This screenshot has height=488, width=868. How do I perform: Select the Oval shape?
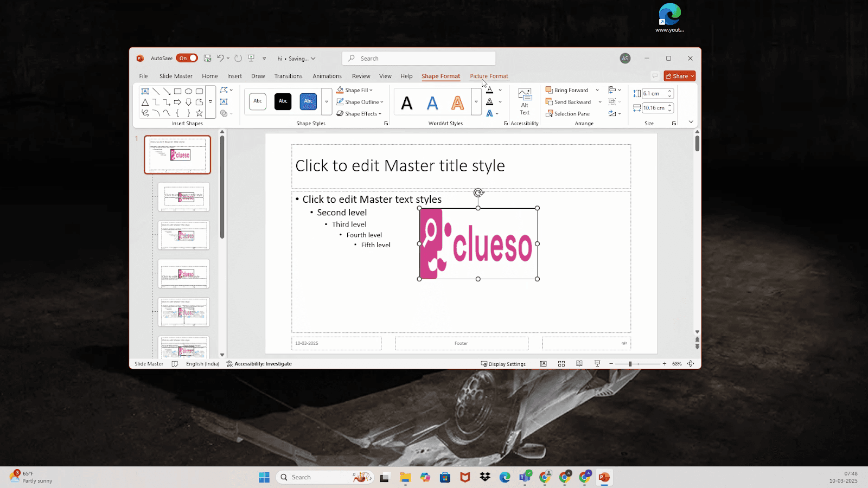188,91
